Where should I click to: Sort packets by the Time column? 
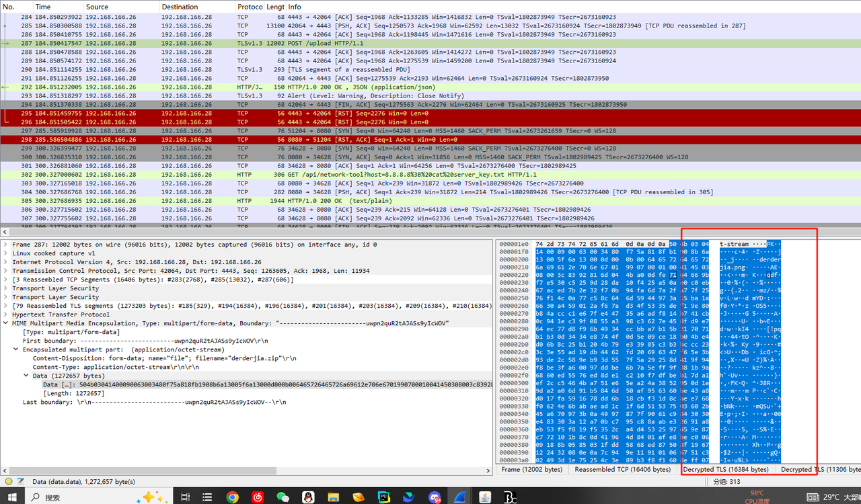click(58, 7)
